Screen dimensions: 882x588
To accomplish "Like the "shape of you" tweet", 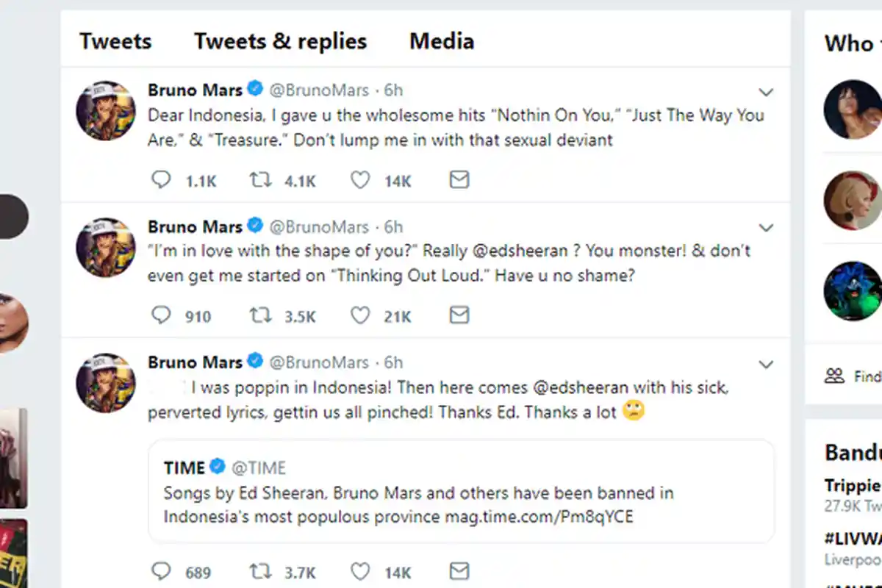I will click(x=359, y=315).
